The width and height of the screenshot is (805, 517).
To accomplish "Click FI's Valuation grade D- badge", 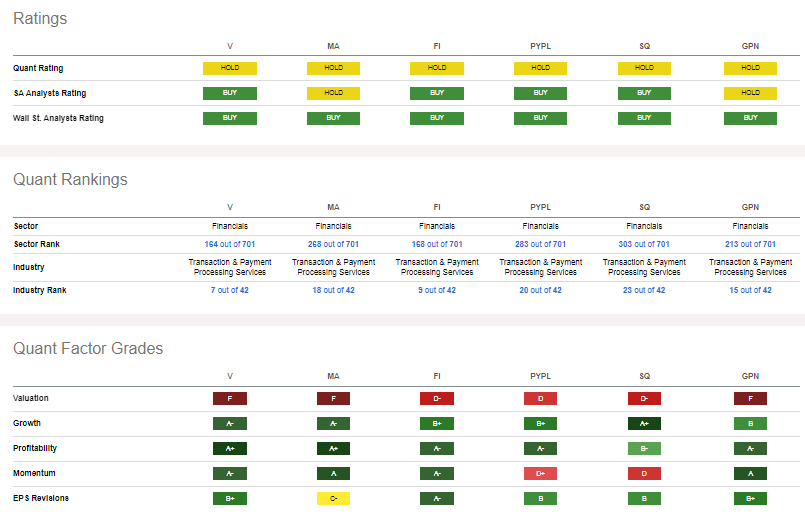I will (x=437, y=399).
